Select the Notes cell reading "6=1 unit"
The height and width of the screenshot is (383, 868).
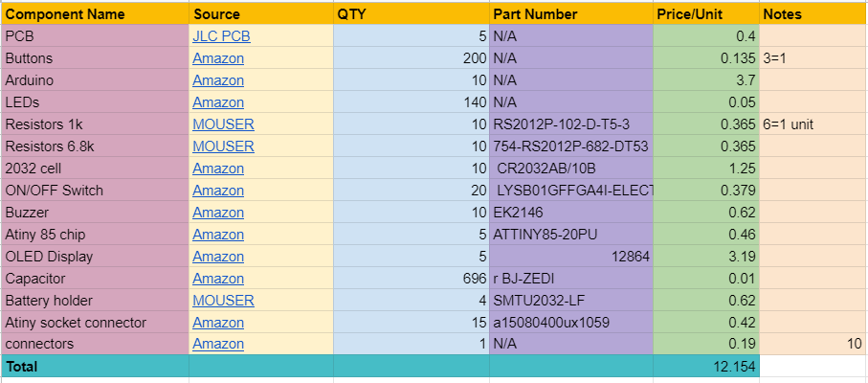coord(812,124)
